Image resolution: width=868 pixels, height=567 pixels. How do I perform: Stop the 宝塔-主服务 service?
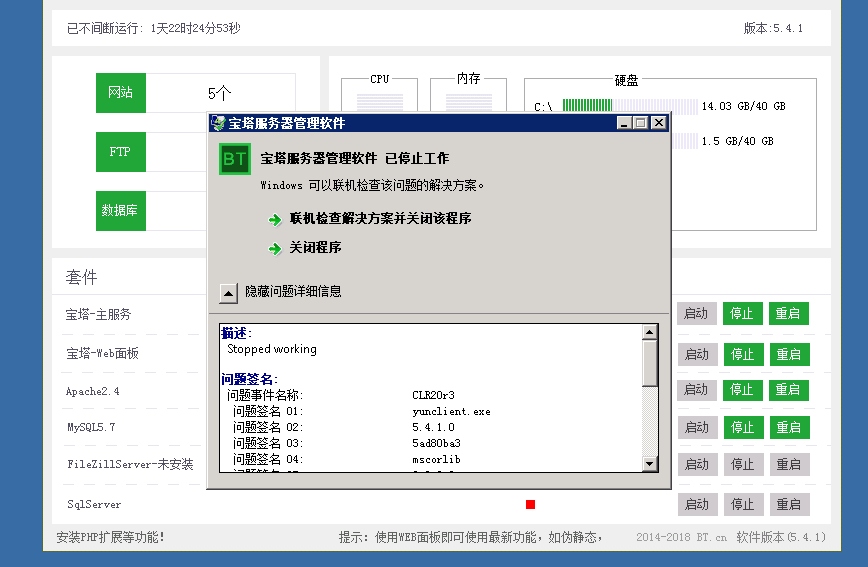click(742, 313)
